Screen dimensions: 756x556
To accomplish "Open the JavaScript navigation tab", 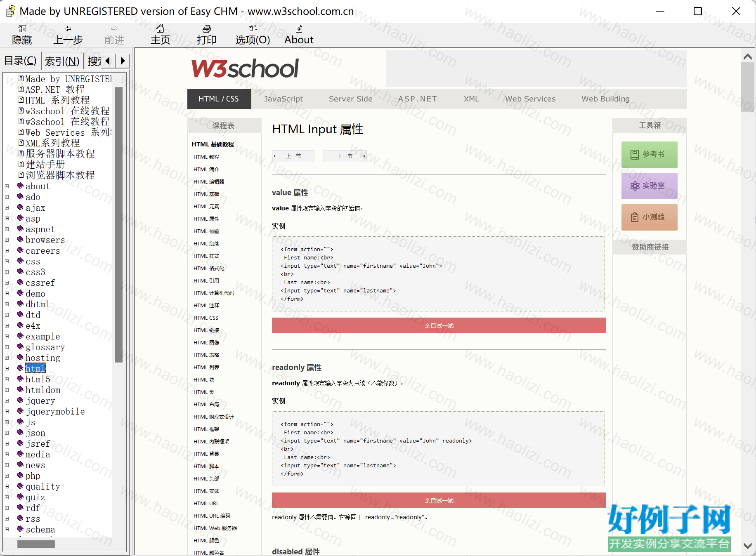I will point(283,99).
